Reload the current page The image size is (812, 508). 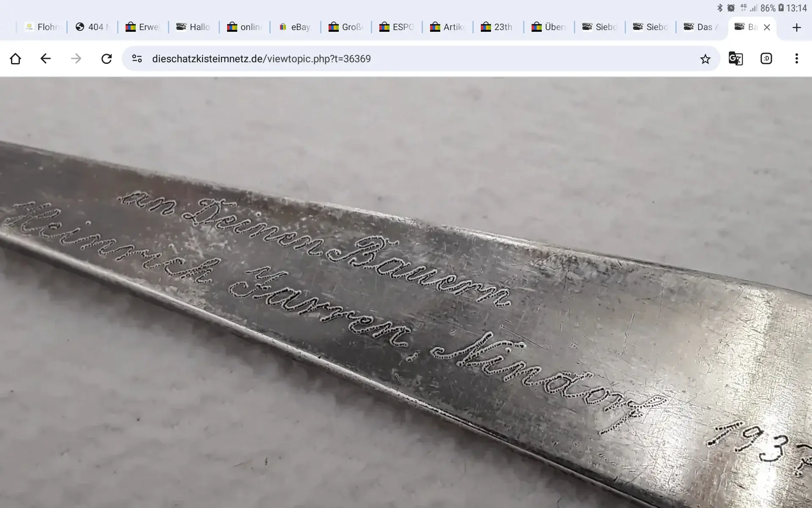(x=107, y=58)
